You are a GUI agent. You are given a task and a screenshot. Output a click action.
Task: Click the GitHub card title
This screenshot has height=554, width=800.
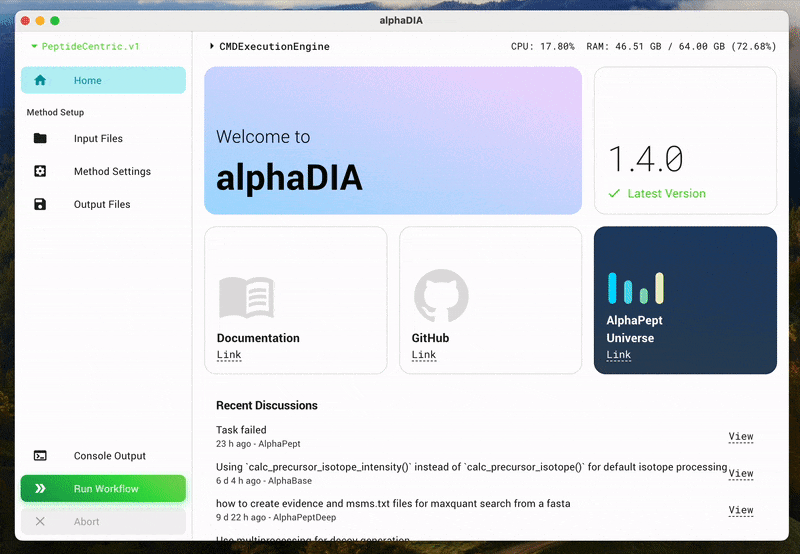(430, 338)
